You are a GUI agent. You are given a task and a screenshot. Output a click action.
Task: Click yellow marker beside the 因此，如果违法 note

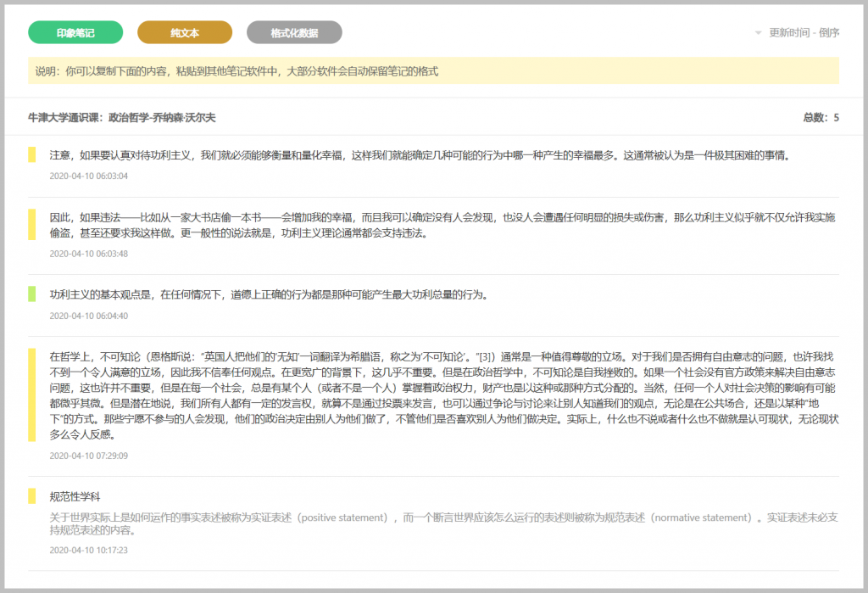pos(31,224)
